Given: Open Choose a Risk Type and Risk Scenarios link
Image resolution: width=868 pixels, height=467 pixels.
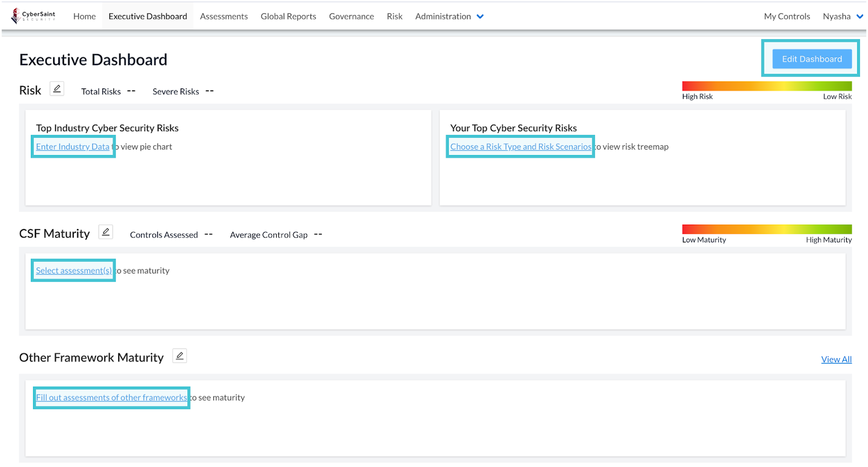Looking at the screenshot, I should (x=521, y=146).
